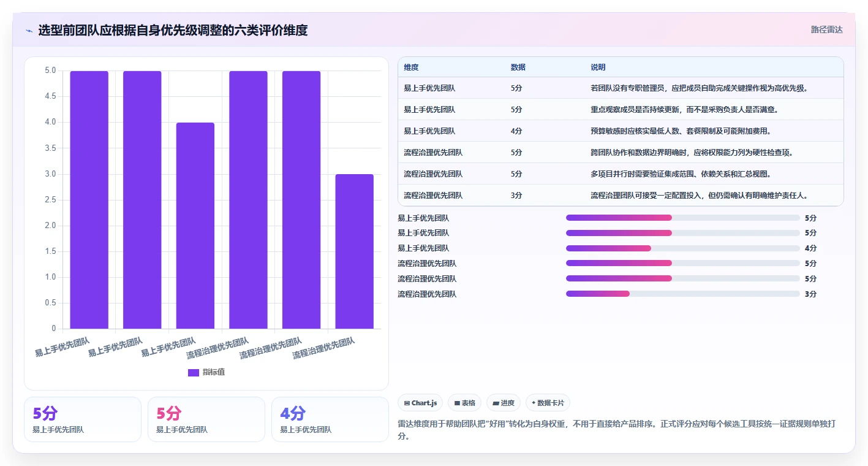Open the purple 5分 data card
This screenshot has height=466, width=868.
tap(83, 419)
